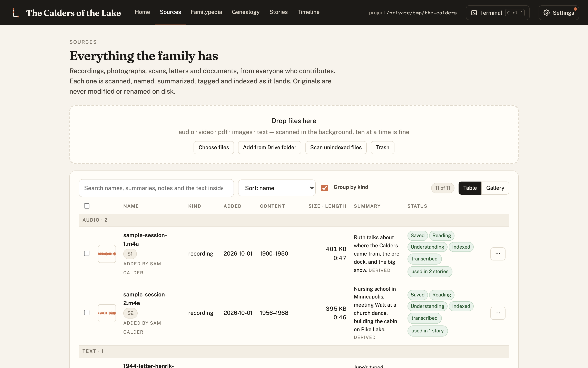Click the Calders of the Lake logo icon
588x368 pixels.
tap(16, 13)
